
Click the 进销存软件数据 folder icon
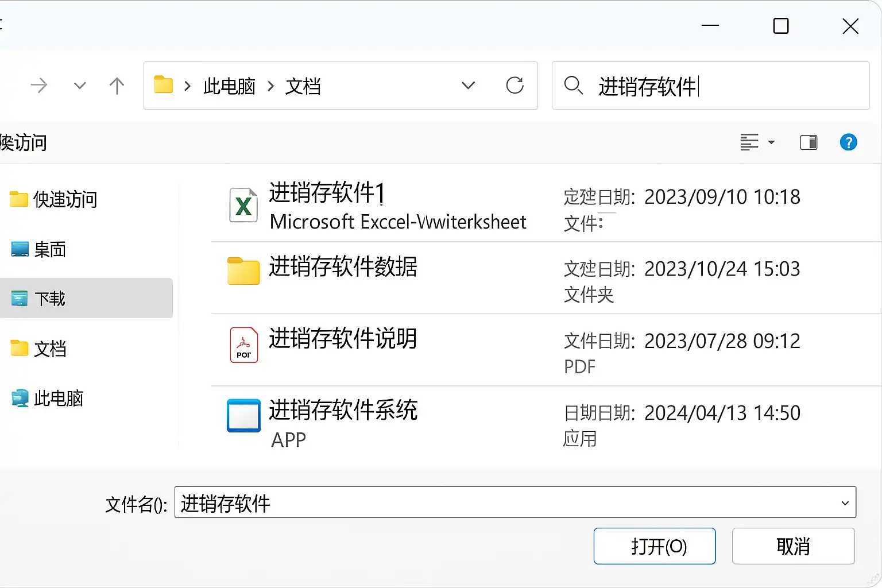point(243,271)
